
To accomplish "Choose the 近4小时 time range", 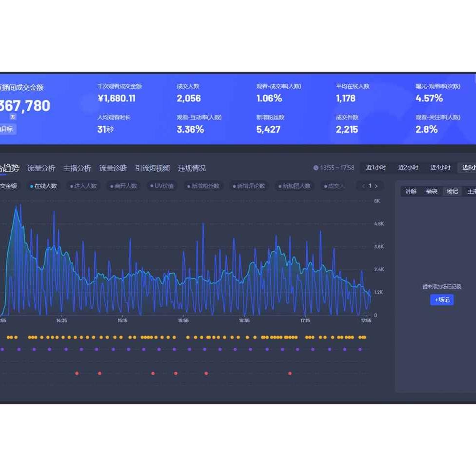I will (x=440, y=168).
